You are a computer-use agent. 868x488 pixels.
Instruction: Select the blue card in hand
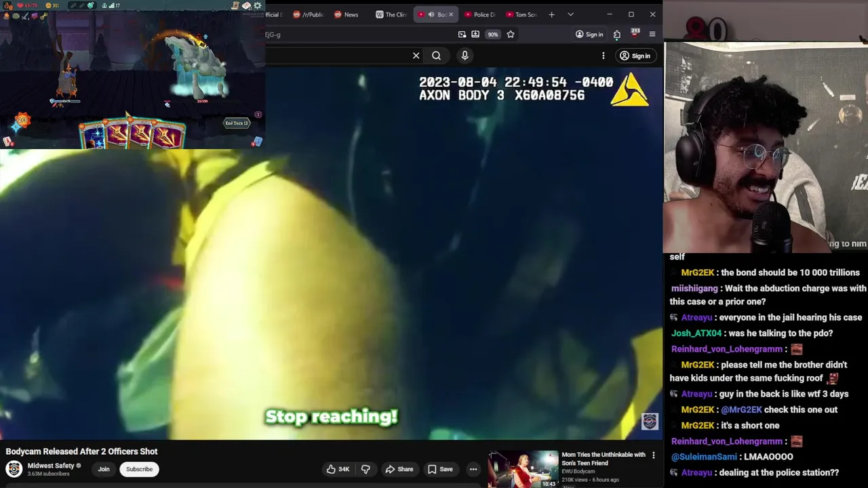coord(94,135)
